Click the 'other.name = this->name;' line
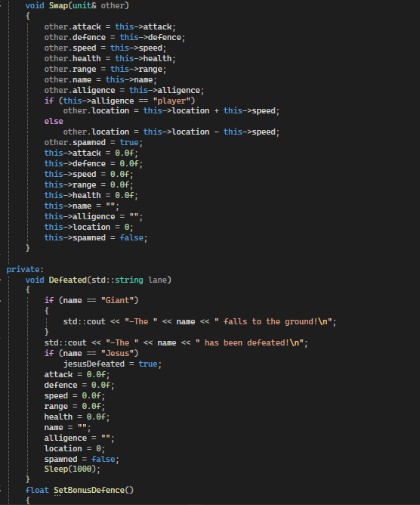 (100, 79)
